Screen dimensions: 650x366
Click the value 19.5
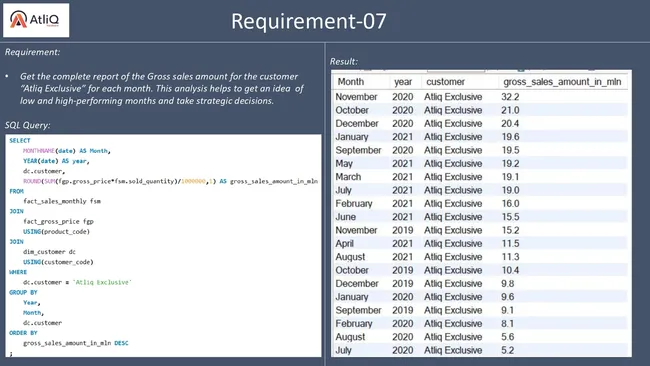click(510, 150)
